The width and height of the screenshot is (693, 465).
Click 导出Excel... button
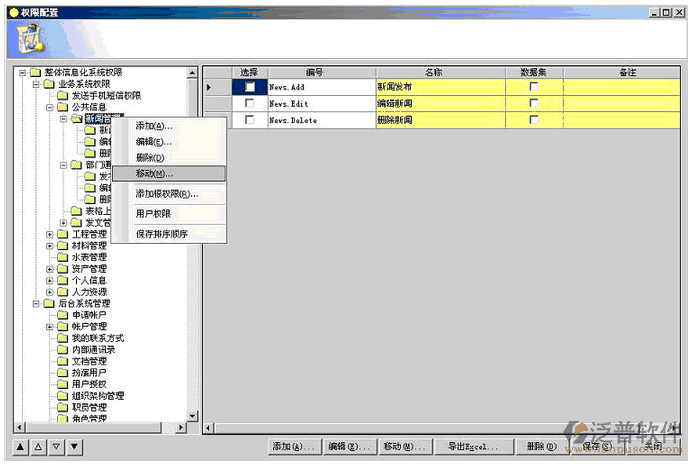pos(474,447)
